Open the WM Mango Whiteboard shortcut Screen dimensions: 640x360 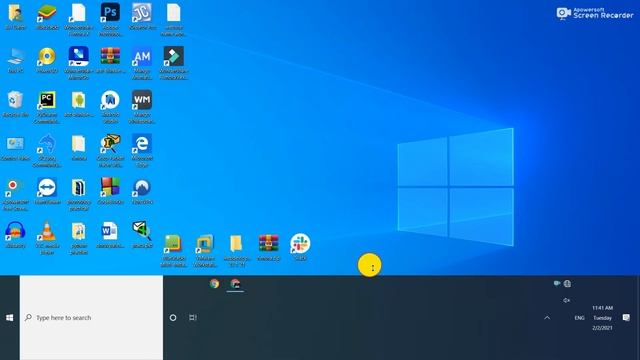142,107
